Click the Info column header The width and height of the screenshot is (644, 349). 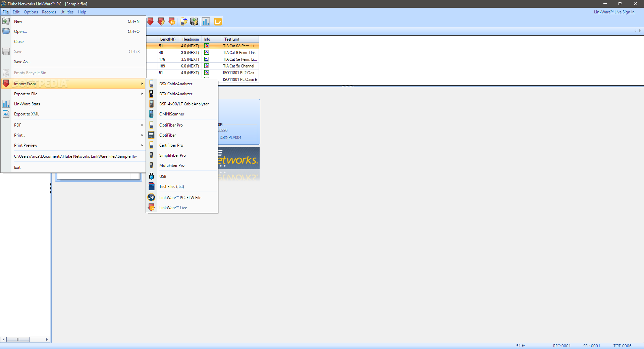212,39
